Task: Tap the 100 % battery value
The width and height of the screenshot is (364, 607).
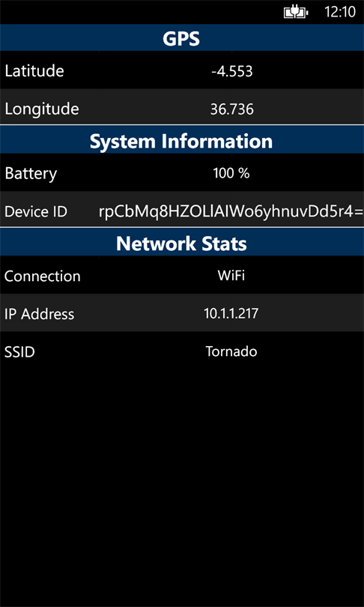Action: 231,173
